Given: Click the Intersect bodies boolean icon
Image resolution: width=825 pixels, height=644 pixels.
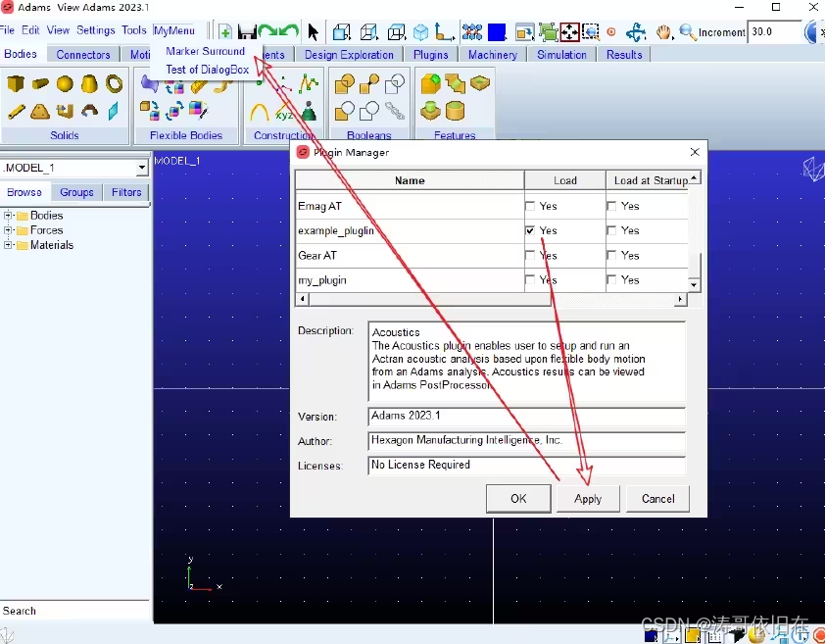Looking at the screenshot, I should click(x=395, y=83).
